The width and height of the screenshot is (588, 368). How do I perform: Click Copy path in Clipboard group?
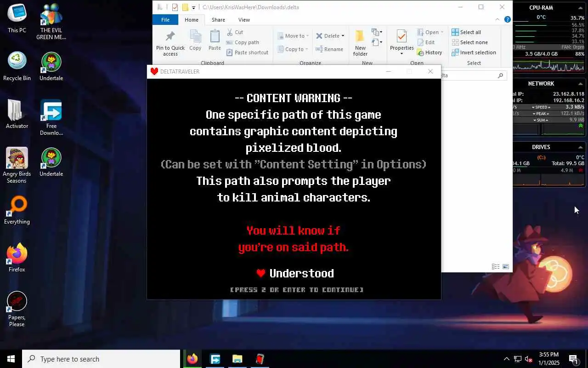243,42
